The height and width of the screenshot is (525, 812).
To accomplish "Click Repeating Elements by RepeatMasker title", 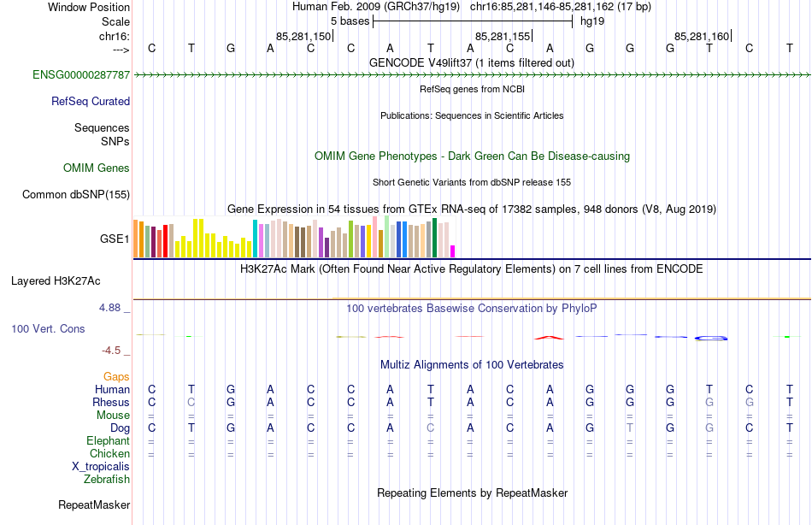I will click(x=473, y=493).
